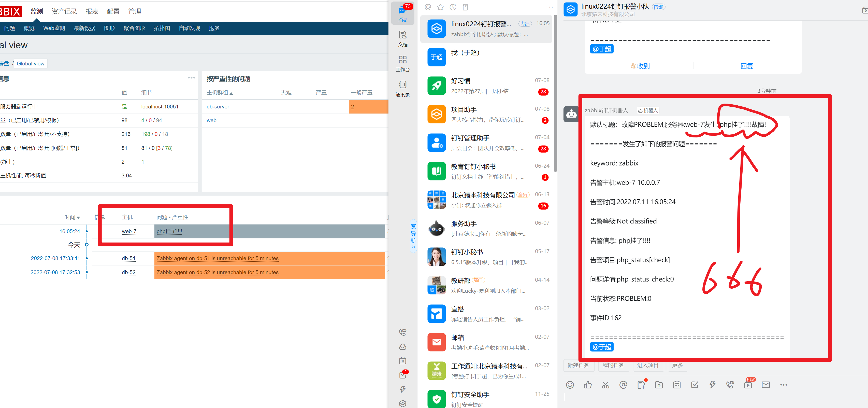Viewport: 868px width, 408px height.
Task: Click the checkbox to-do icon in chat toolbar
Action: click(695, 385)
